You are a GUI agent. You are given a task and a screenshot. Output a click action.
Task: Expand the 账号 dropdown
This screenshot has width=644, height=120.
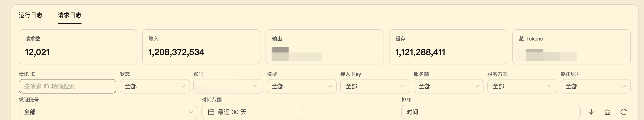pos(228,86)
